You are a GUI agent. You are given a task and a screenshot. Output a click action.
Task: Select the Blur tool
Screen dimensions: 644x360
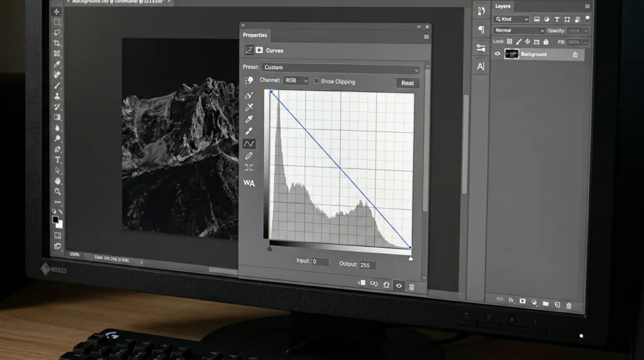pyautogui.click(x=57, y=128)
